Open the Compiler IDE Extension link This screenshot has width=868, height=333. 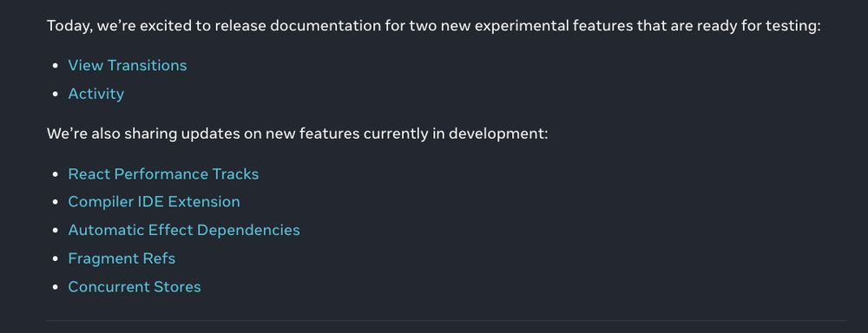pyautogui.click(x=154, y=202)
